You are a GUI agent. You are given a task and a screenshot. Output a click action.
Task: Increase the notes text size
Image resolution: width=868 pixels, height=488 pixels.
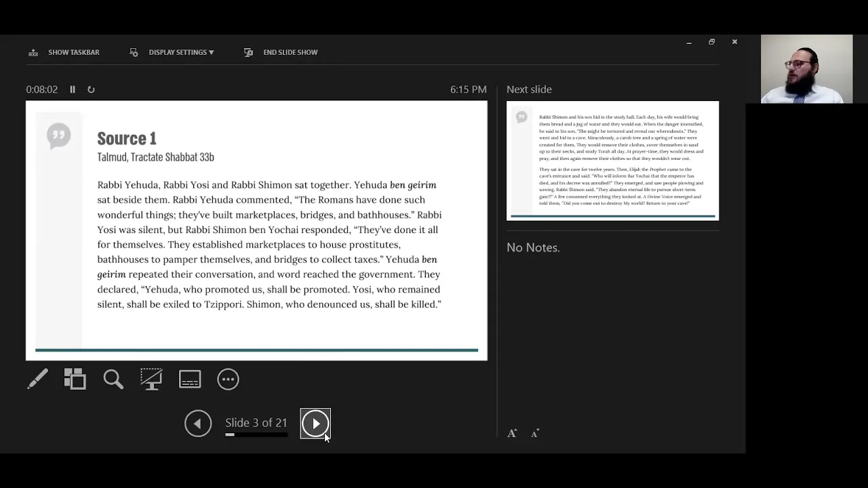(x=512, y=433)
